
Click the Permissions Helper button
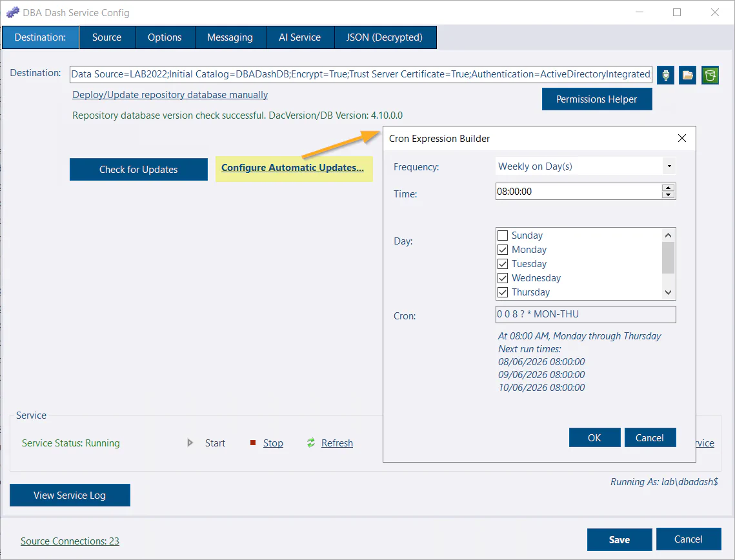coord(597,99)
